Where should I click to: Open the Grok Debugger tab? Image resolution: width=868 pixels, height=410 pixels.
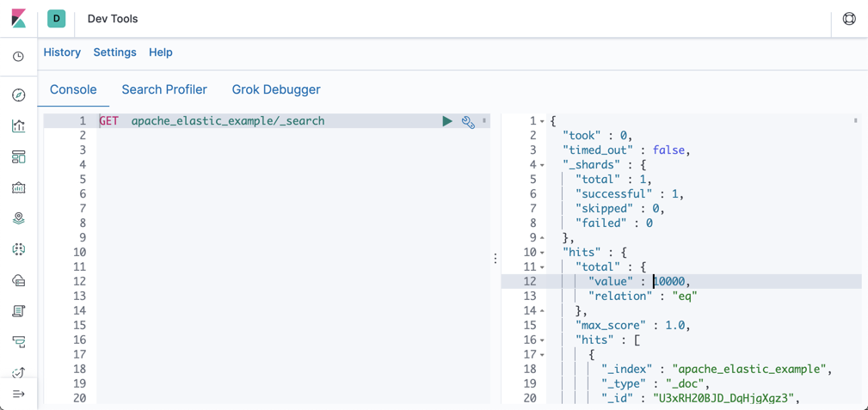pos(276,89)
